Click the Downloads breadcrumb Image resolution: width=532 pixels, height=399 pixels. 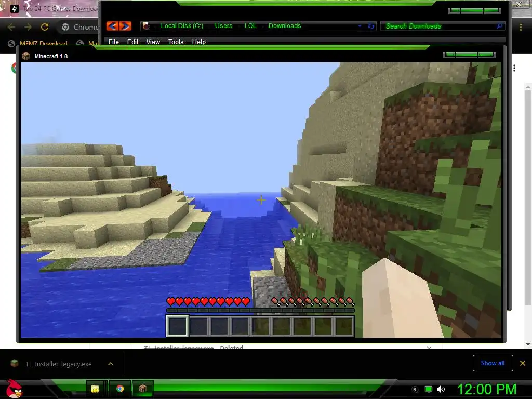[285, 26]
